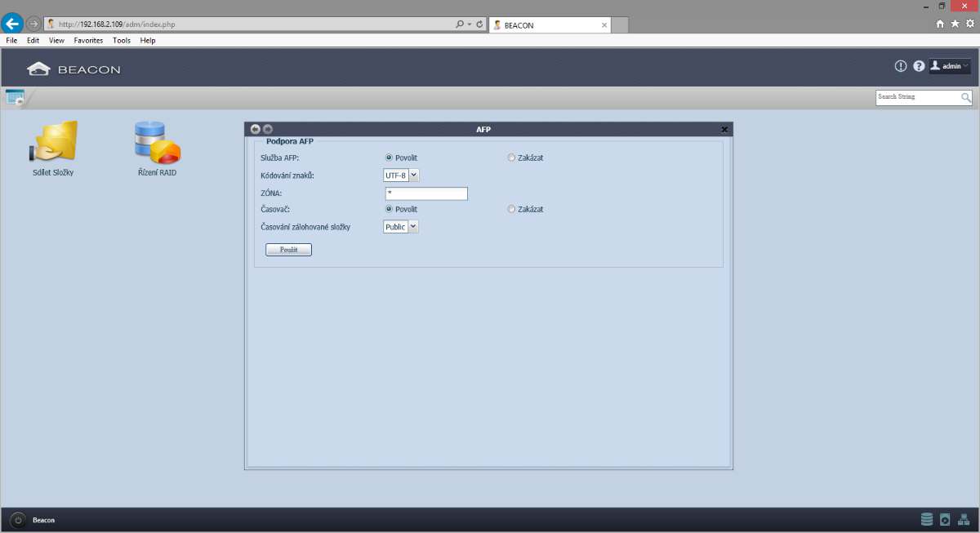980x533 pixels.
Task: Click the network status icon in the bottom bar
Action: coord(963,519)
